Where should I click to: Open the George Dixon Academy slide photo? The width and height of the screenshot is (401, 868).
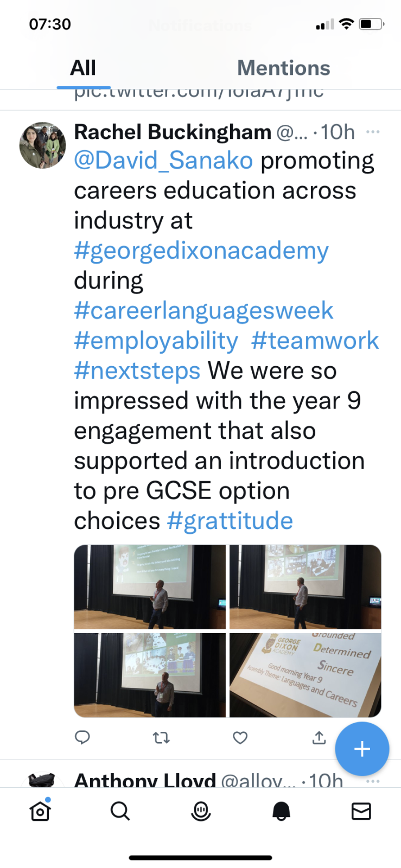point(305,675)
